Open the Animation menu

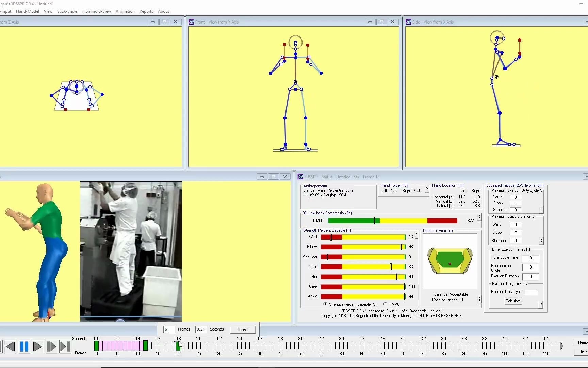tap(125, 11)
